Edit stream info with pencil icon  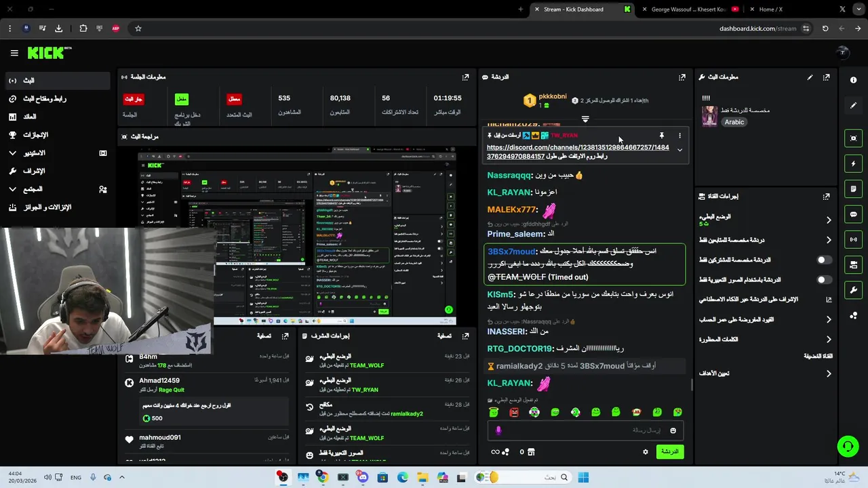(810, 77)
